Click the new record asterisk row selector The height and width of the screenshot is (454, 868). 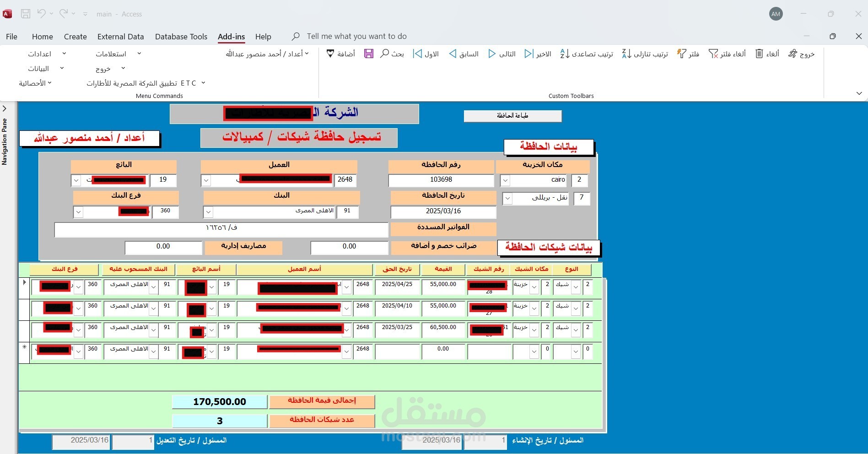pyautogui.click(x=24, y=352)
